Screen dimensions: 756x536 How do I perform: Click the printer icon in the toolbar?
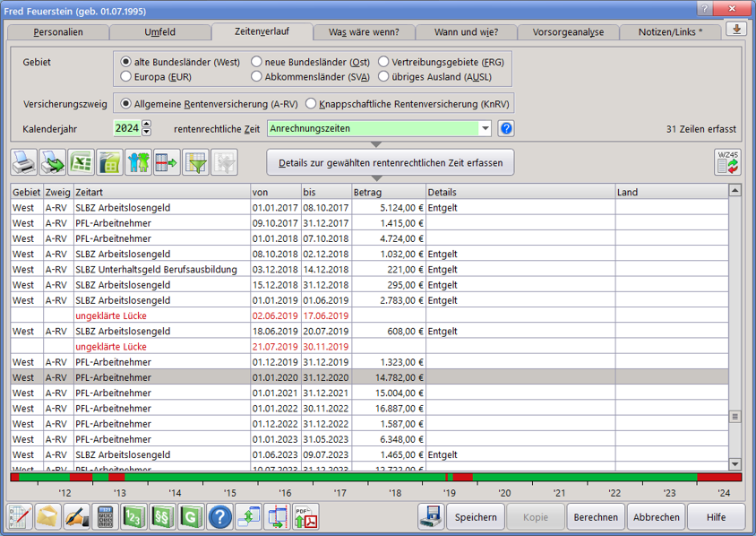click(x=24, y=163)
